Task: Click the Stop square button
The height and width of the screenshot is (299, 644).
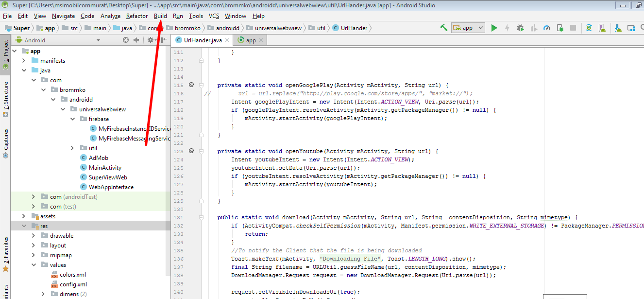Action: [x=573, y=28]
